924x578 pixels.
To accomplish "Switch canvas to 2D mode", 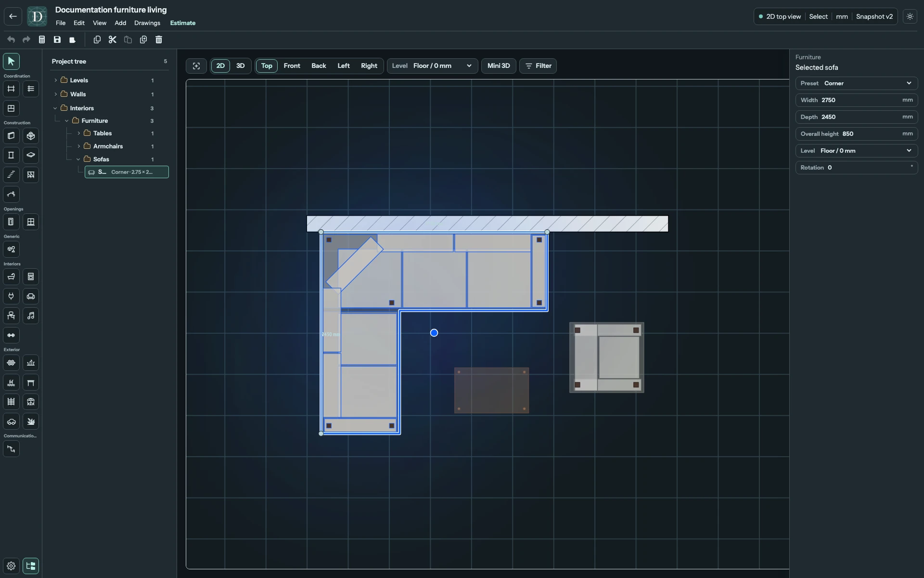I will (220, 66).
